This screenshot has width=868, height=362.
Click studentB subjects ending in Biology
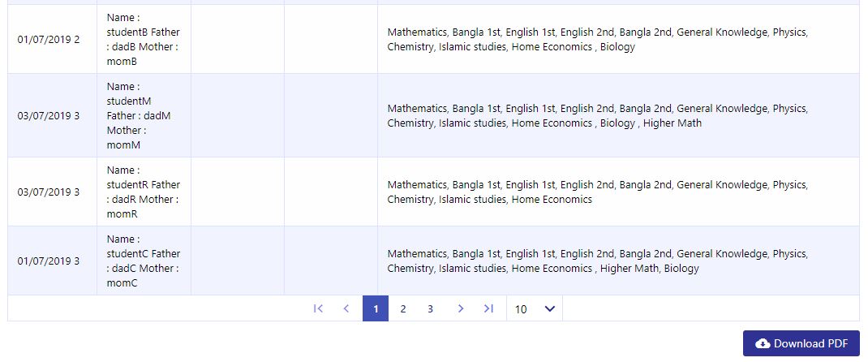click(x=618, y=39)
